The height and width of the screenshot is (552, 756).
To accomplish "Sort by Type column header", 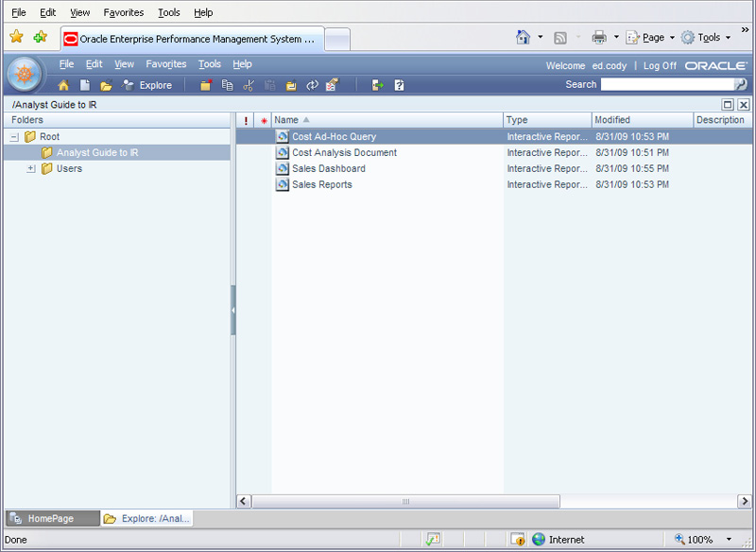I will (x=547, y=120).
